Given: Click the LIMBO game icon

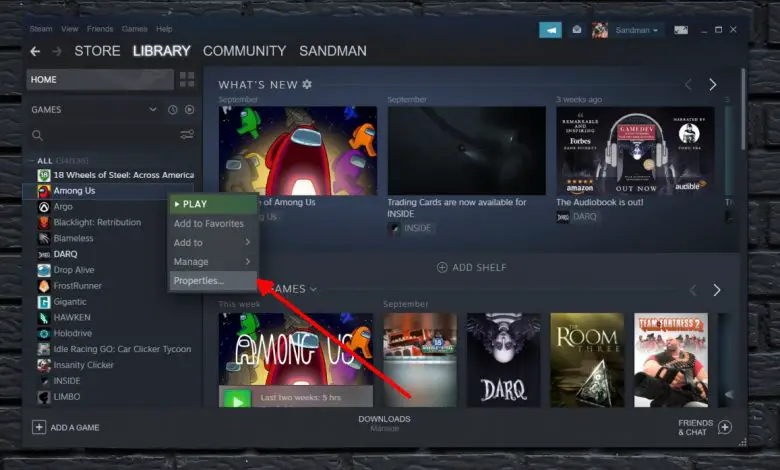Looking at the screenshot, I should coord(44,397).
